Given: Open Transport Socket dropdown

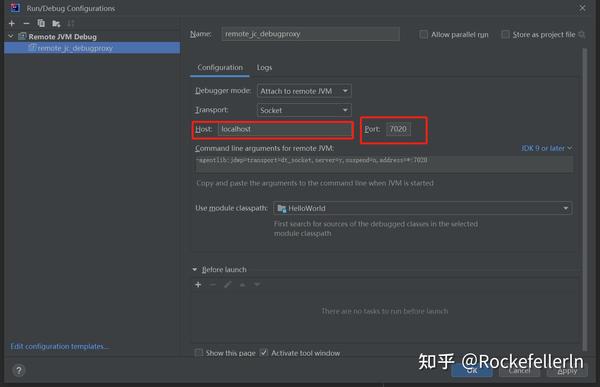Looking at the screenshot, I should [304, 110].
